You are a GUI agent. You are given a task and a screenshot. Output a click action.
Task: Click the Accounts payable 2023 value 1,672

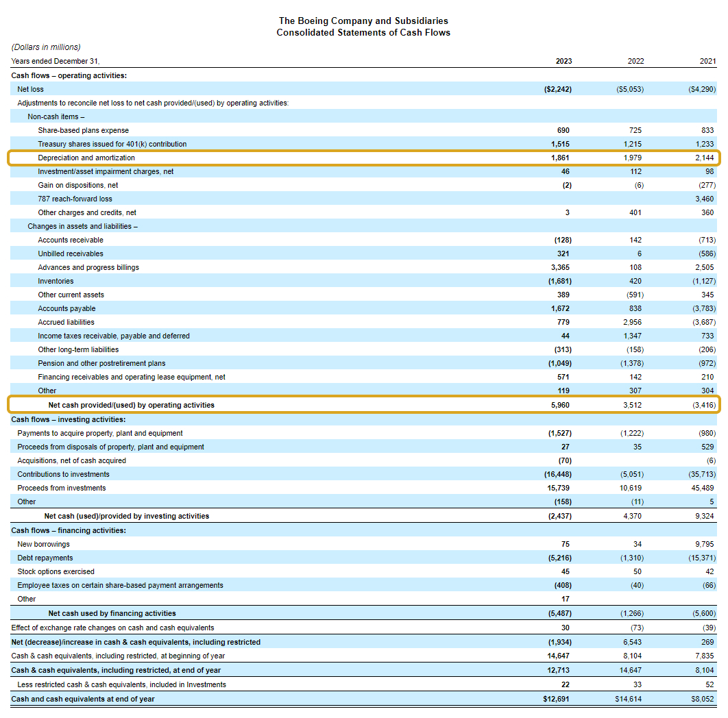pos(560,308)
